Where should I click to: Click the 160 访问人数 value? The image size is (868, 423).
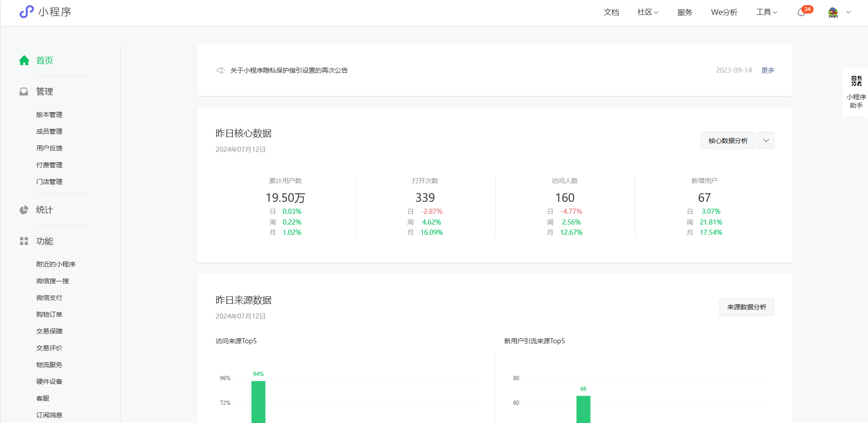(x=565, y=198)
